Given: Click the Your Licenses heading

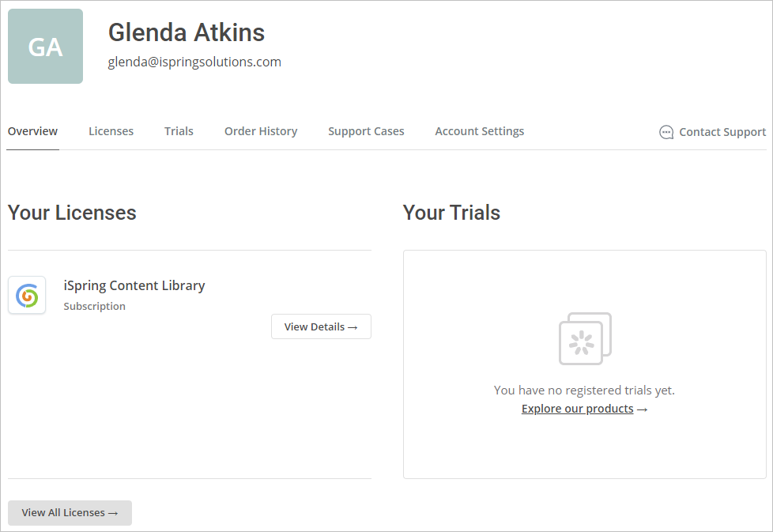Looking at the screenshot, I should 72,213.
